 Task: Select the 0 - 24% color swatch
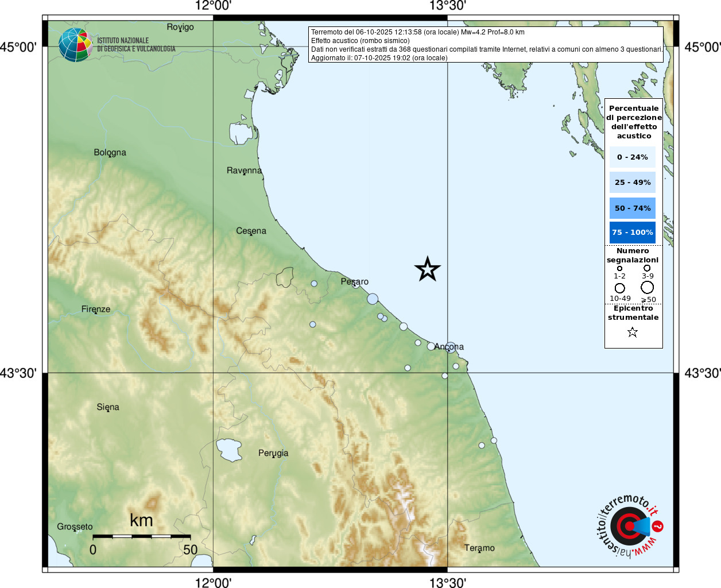click(x=633, y=157)
